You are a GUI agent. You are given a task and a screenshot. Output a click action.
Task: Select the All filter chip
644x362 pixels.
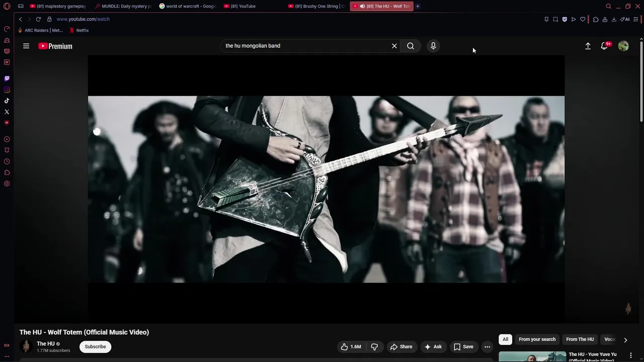pos(505,339)
